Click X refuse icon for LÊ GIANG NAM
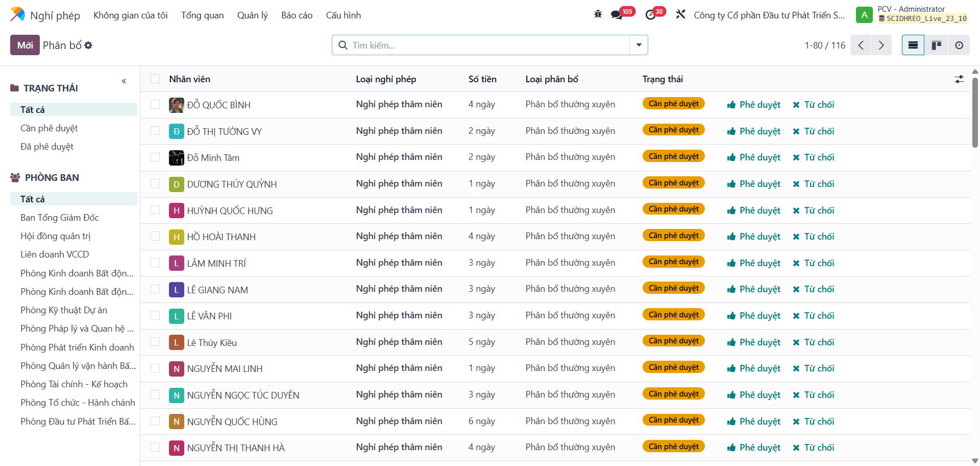 tap(796, 289)
